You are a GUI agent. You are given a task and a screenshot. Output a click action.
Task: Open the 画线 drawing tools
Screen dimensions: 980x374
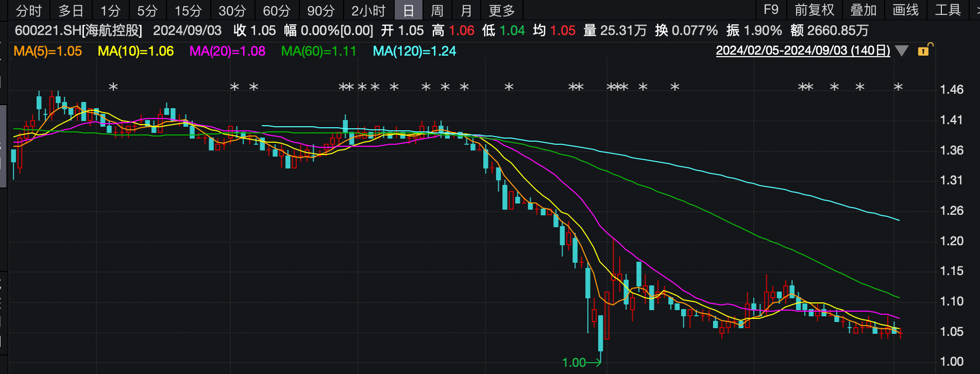point(906,10)
